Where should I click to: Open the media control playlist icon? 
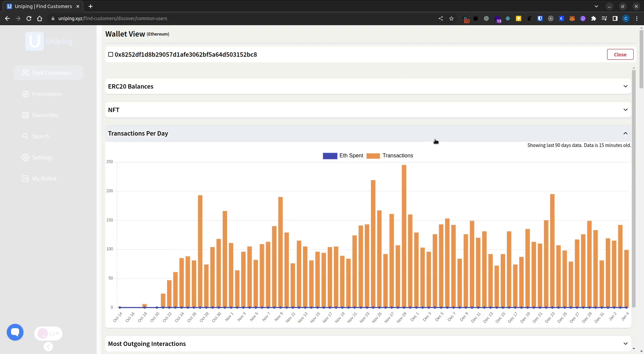(x=604, y=18)
